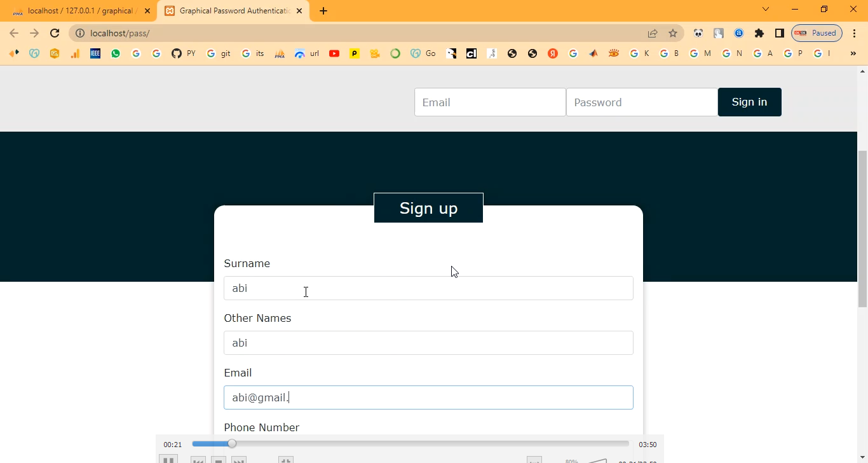Click the browser reload page icon
The image size is (868, 463).
55,33
